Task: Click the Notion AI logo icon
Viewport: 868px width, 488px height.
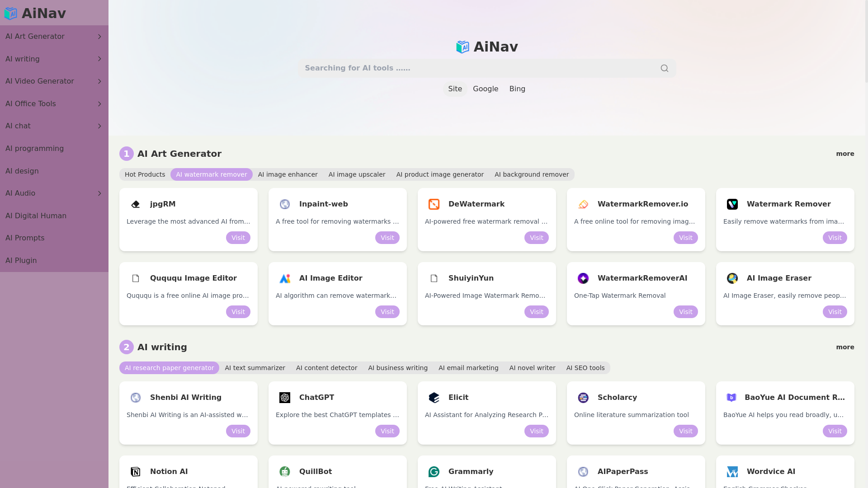Action: coord(136,472)
